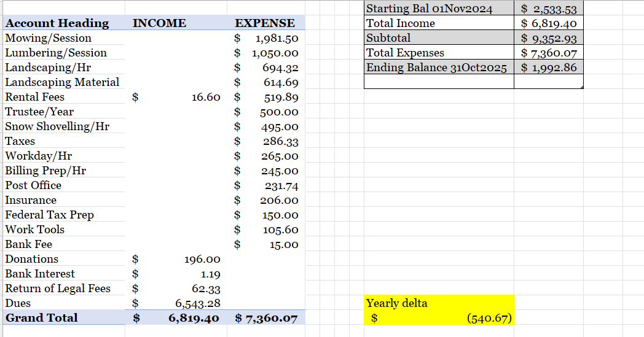Select the Snow Shovelling/Hr expense 495.00
Image resolution: width=644 pixels, height=337 pixels.
[x=268, y=126]
